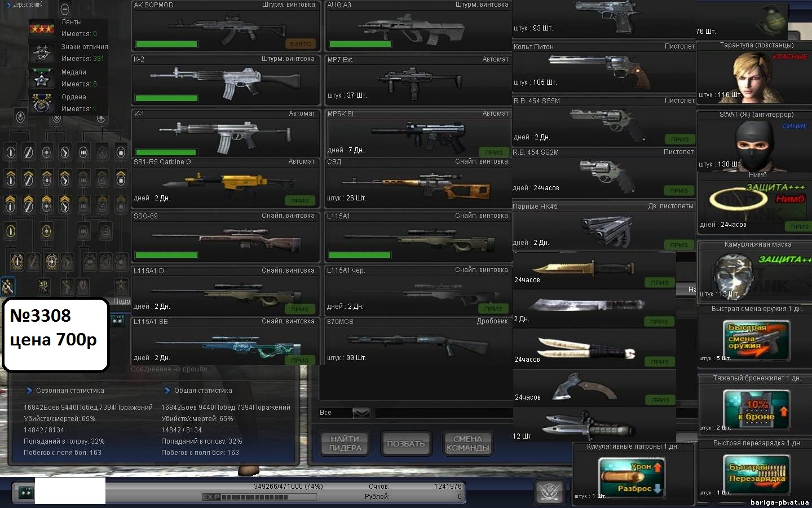Click the НАЙТИ ЛИДЕРА button
The width and height of the screenshot is (812, 508).
click(345, 444)
